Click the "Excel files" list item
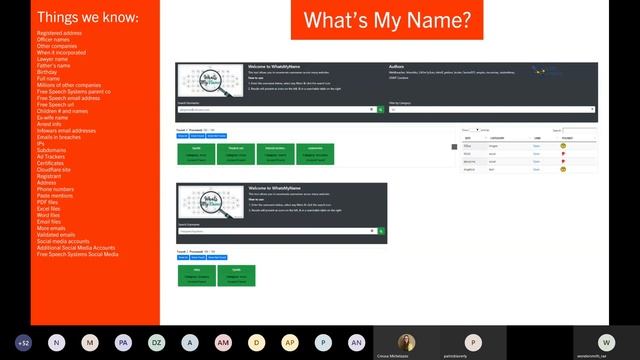The image size is (640, 360). [x=49, y=209]
